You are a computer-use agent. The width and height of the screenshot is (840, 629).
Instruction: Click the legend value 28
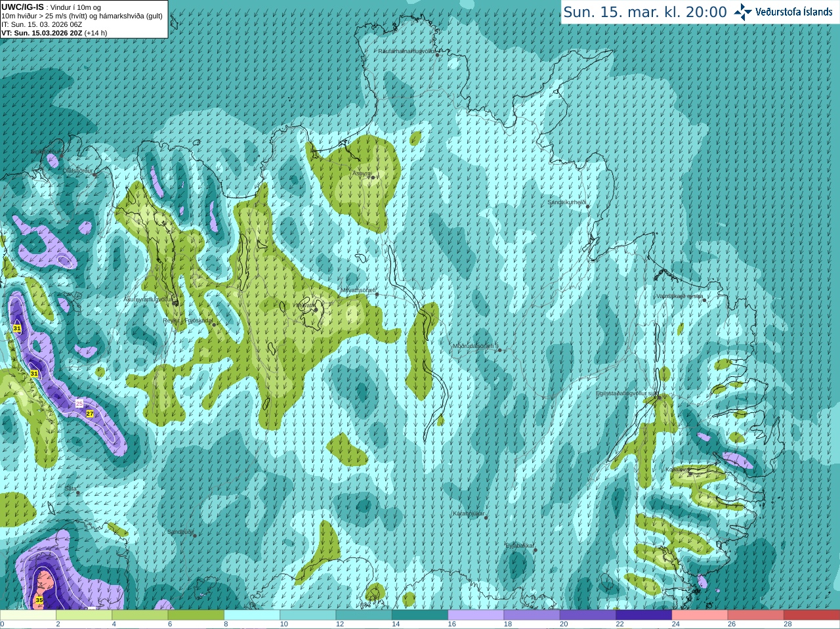[x=788, y=624]
